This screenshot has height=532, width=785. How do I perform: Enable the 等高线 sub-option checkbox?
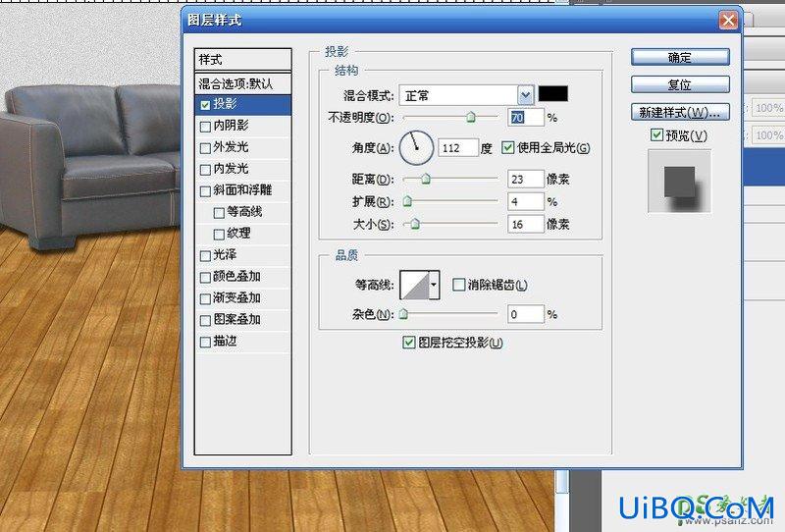219,213
